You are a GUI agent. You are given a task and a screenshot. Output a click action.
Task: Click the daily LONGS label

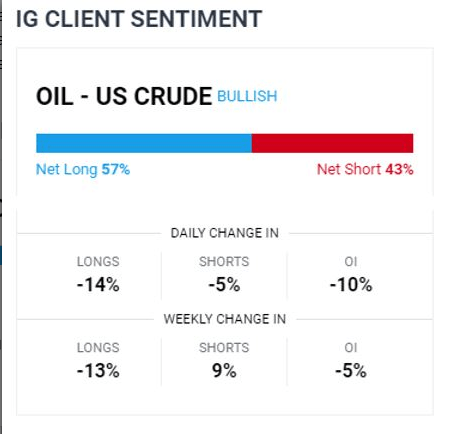98,262
